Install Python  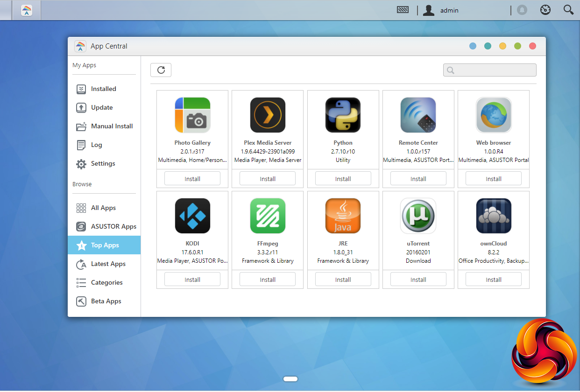[343, 179]
